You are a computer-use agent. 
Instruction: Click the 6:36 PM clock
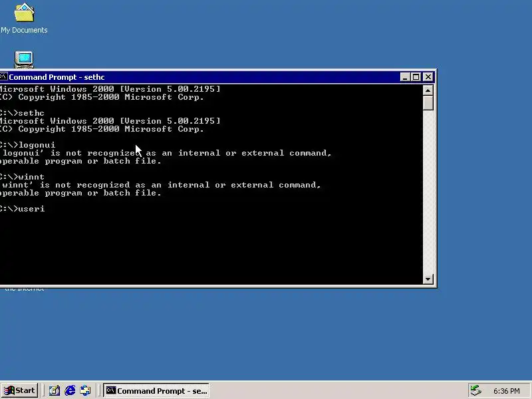507,391
